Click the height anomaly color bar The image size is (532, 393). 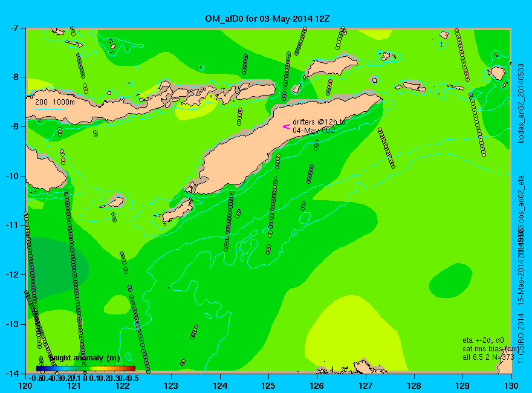pos(86,368)
